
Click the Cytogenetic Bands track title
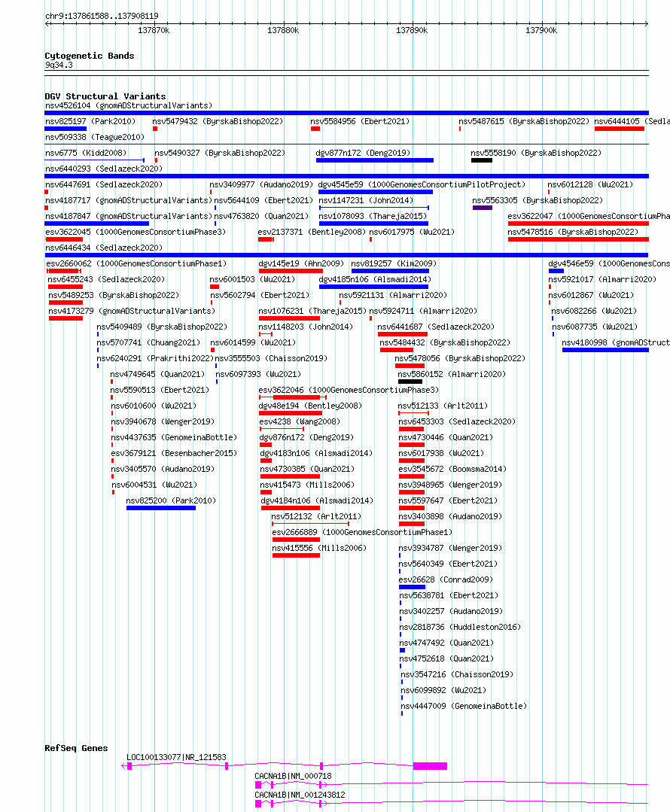[x=89, y=56]
